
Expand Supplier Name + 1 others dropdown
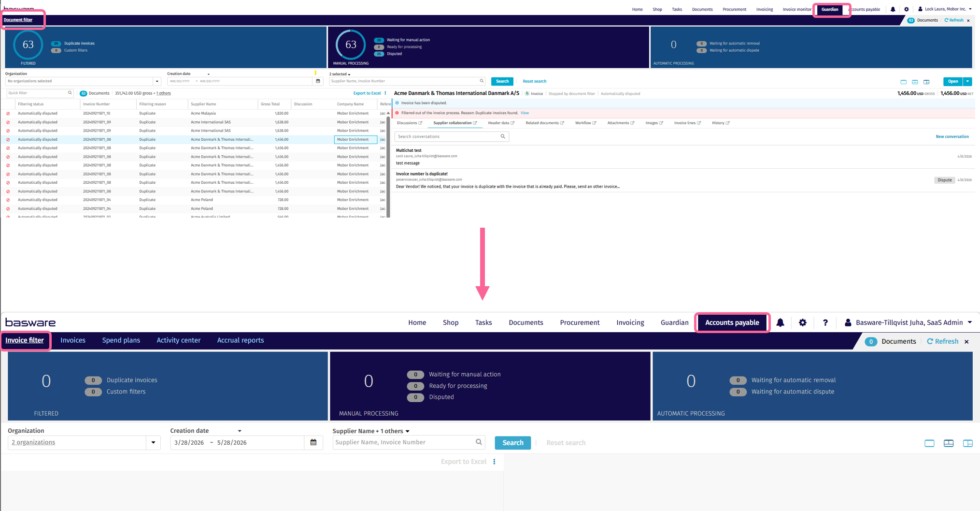[x=371, y=431]
